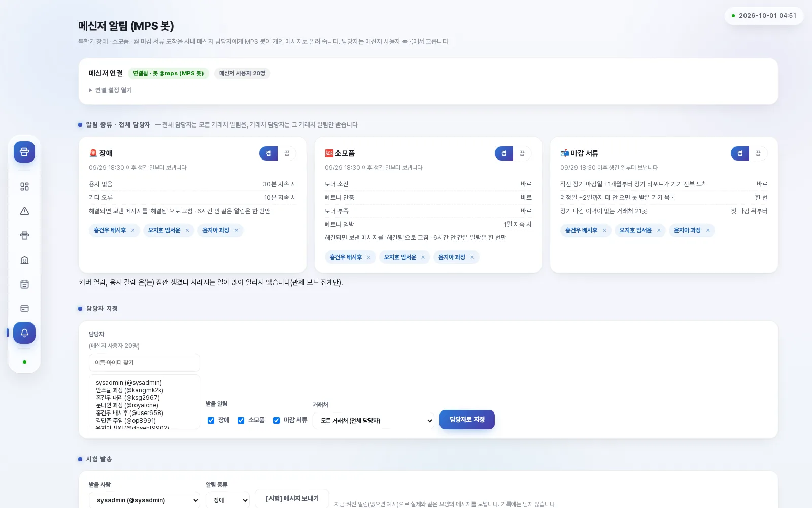Screen dimensions: 812x508
Task: Remove 홍건우 빽시후 from 마감 서류 recipients
Action: point(604,230)
